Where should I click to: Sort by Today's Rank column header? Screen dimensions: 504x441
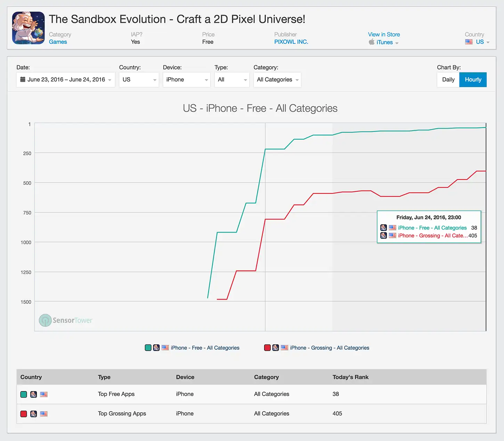coord(350,377)
